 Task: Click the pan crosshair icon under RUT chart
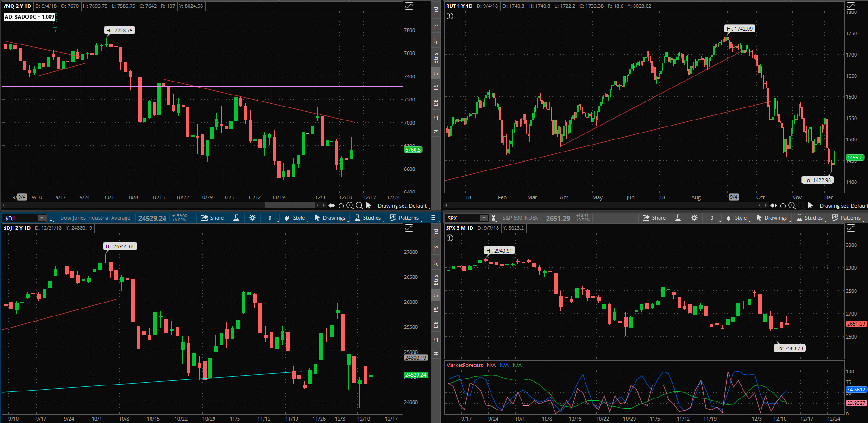click(783, 206)
